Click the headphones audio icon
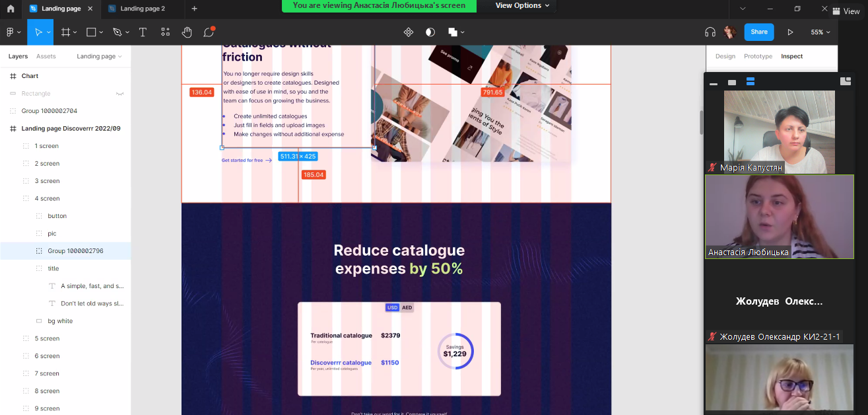Viewport: 868px width, 415px height. 710,32
